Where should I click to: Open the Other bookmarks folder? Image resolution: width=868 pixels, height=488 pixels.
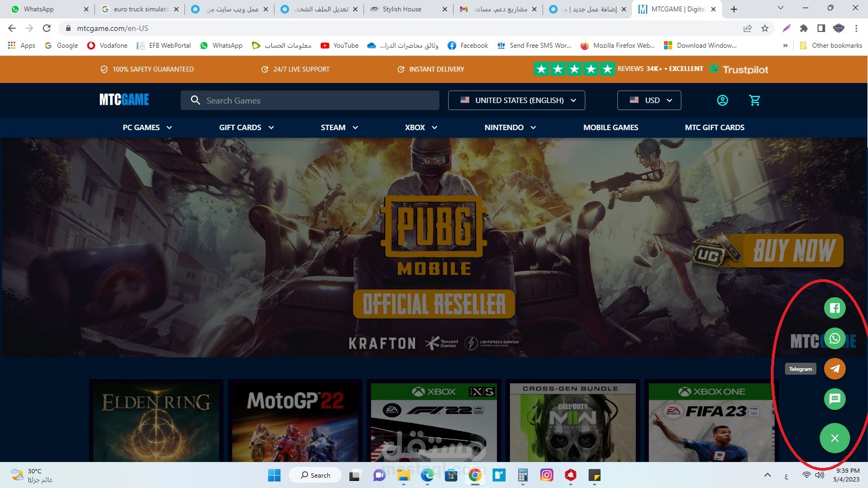tap(831, 46)
